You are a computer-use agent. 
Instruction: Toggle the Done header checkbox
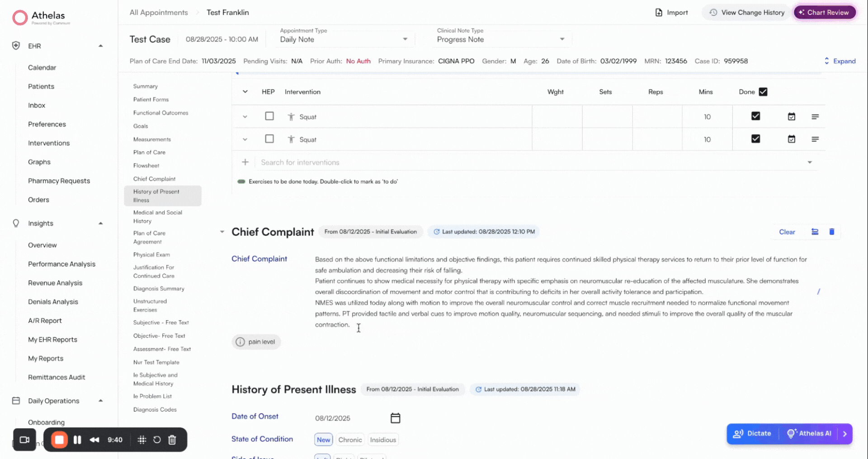point(763,92)
